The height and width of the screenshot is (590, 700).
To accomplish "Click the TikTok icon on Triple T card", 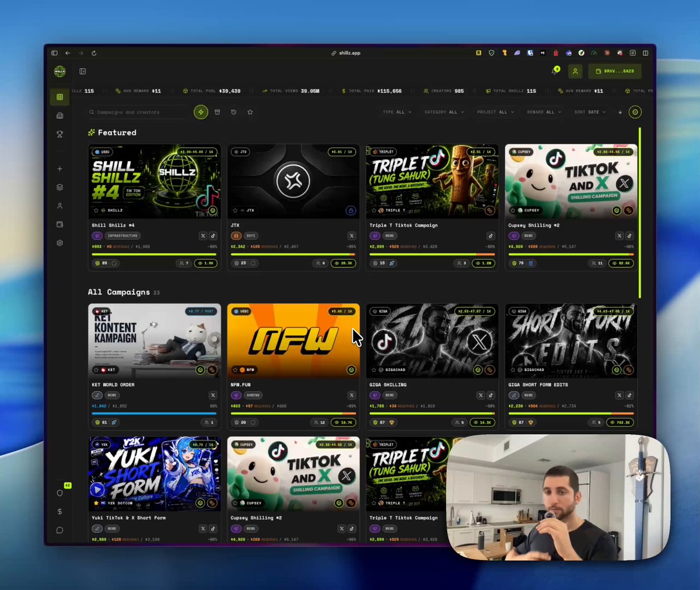I will pos(491,236).
